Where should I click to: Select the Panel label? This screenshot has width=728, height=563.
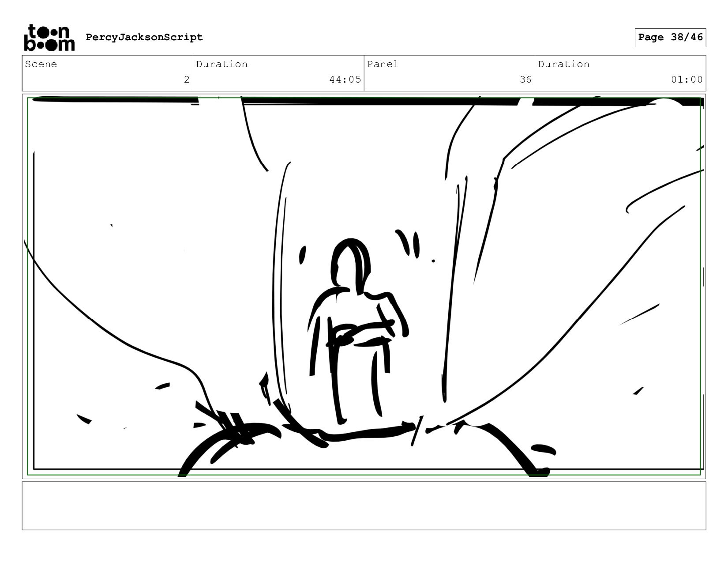(383, 64)
